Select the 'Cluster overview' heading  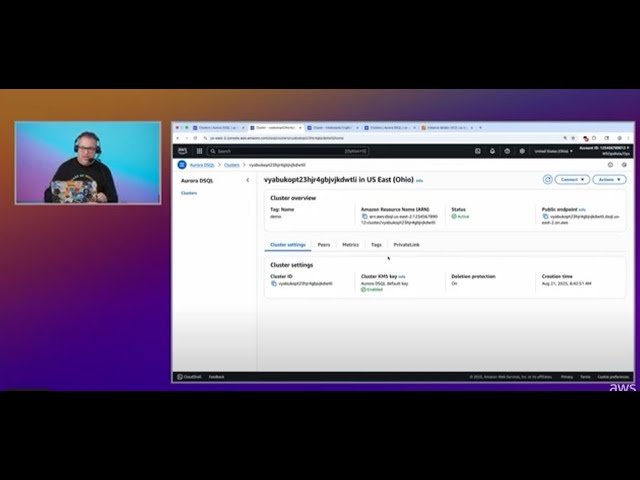293,198
